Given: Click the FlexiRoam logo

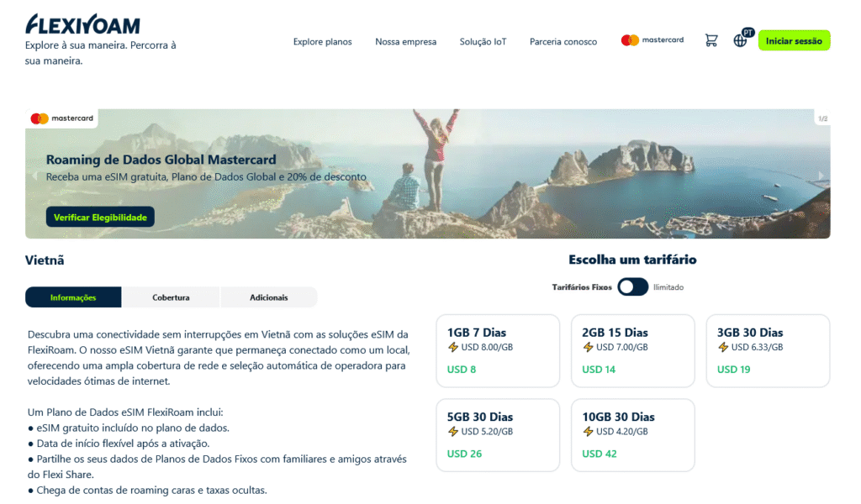Looking at the screenshot, I should tap(82, 24).
